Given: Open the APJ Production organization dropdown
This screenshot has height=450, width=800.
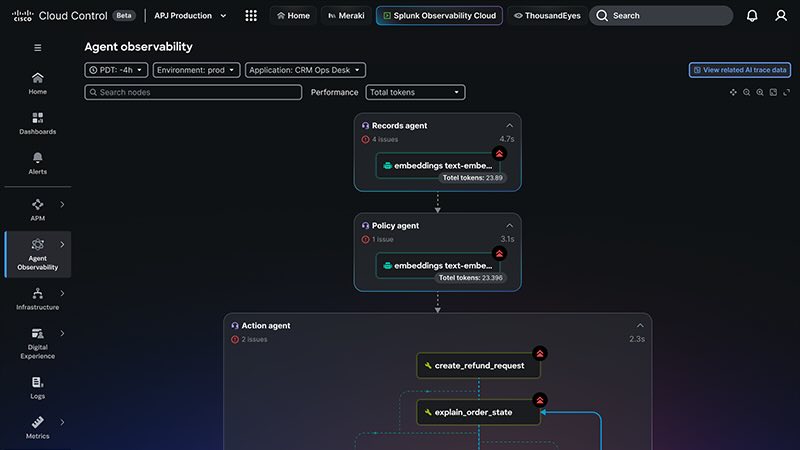Looking at the screenshot, I should coord(190,16).
